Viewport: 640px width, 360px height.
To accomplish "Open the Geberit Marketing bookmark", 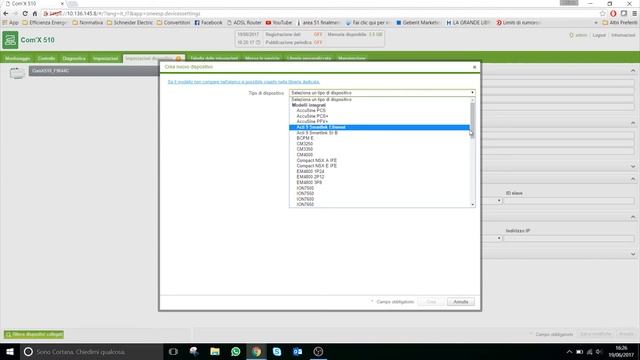I will coord(418,23).
